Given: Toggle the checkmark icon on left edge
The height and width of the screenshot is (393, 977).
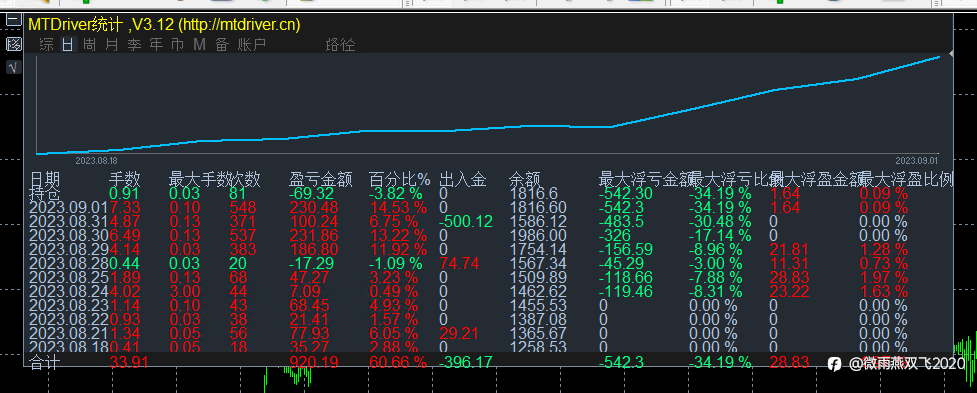Looking at the screenshot, I should click(x=13, y=67).
